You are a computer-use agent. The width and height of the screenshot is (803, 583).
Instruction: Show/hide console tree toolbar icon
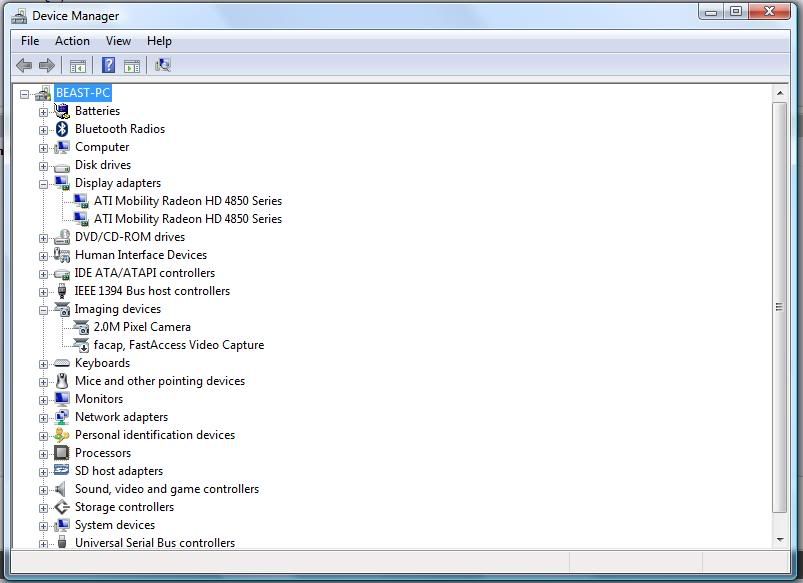[78, 66]
